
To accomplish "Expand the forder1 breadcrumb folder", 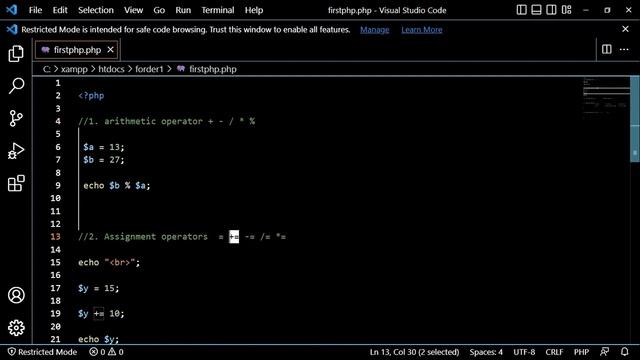I will [149, 69].
